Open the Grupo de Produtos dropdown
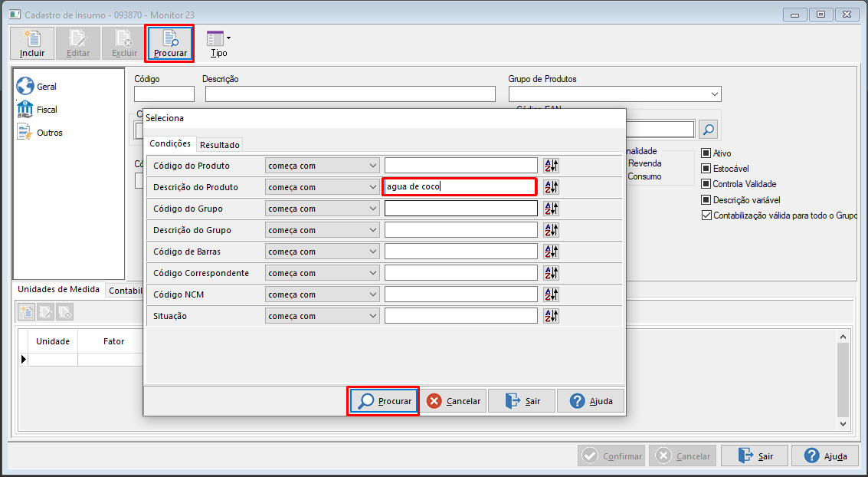 (714, 94)
